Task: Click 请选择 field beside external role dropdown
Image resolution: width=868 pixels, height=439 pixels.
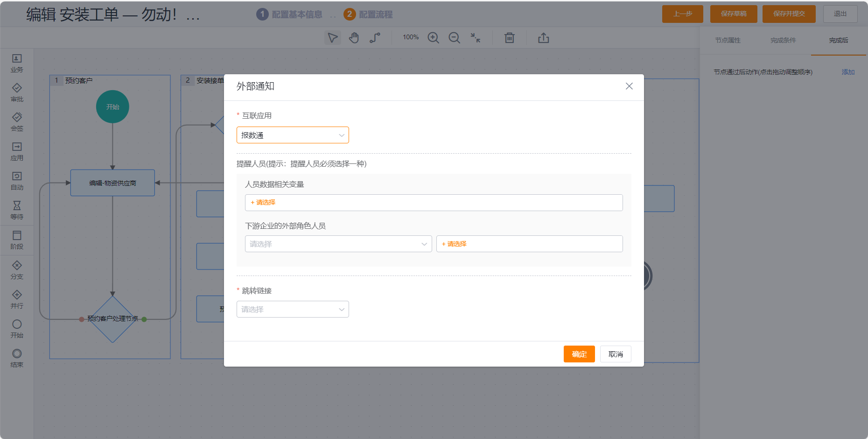Action: pos(529,244)
